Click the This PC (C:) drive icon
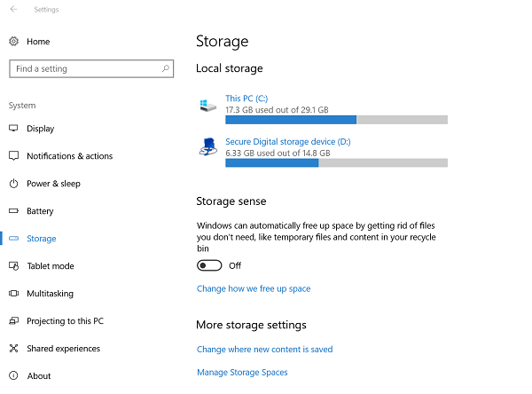This screenshot has width=532, height=394. coord(208,106)
